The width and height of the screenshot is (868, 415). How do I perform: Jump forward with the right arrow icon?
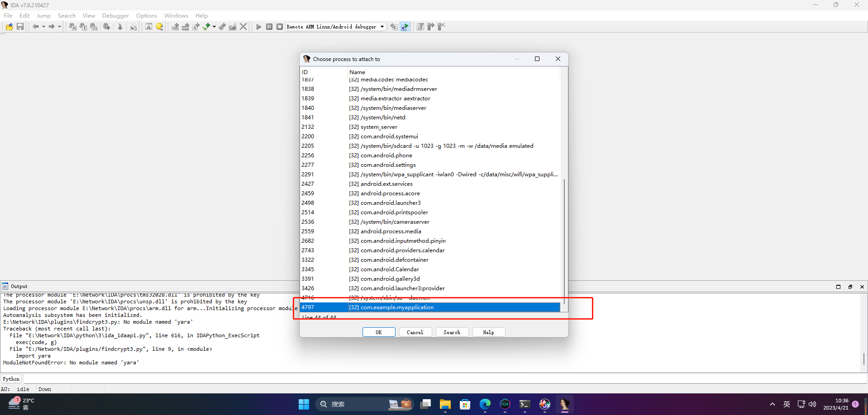point(52,27)
